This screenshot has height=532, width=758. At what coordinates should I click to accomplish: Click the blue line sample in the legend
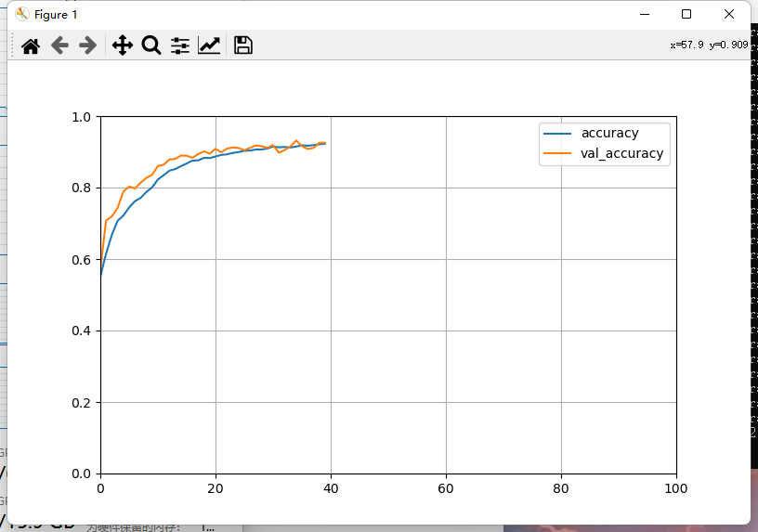557,134
